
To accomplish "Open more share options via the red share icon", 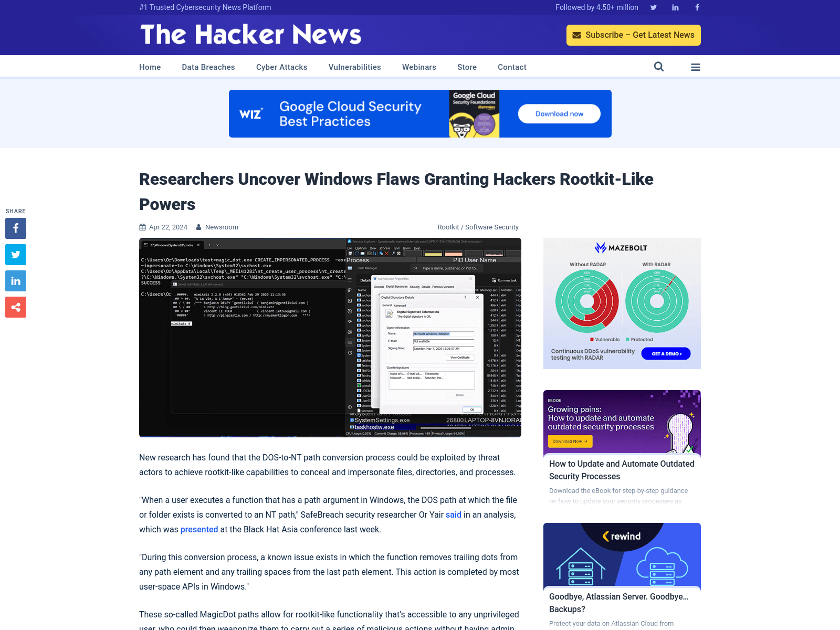I will (16, 307).
